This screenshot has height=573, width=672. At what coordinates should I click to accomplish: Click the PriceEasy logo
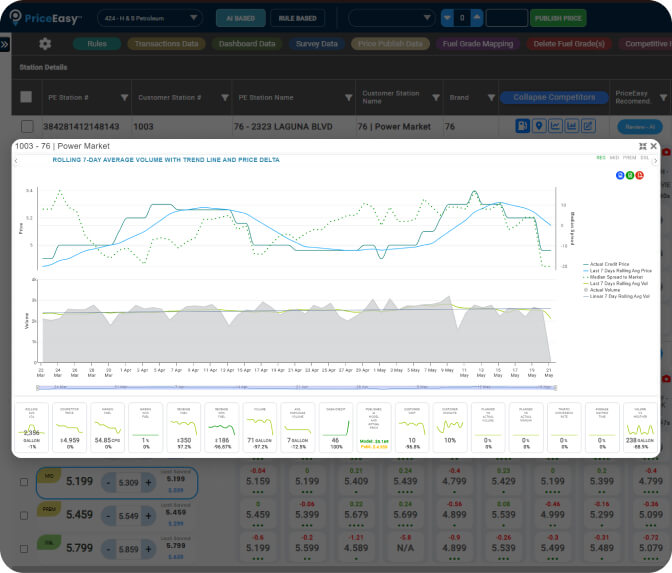coord(45,18)
